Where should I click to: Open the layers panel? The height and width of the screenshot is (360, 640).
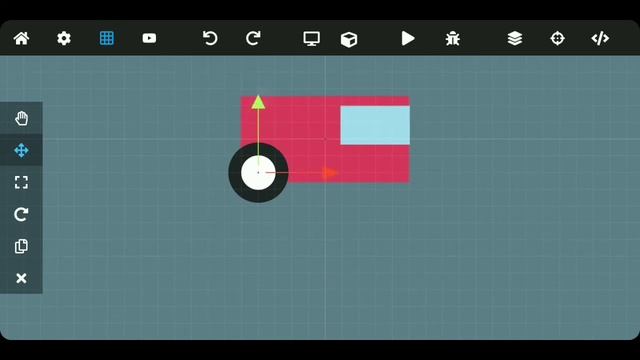click(x=515, y=38)
